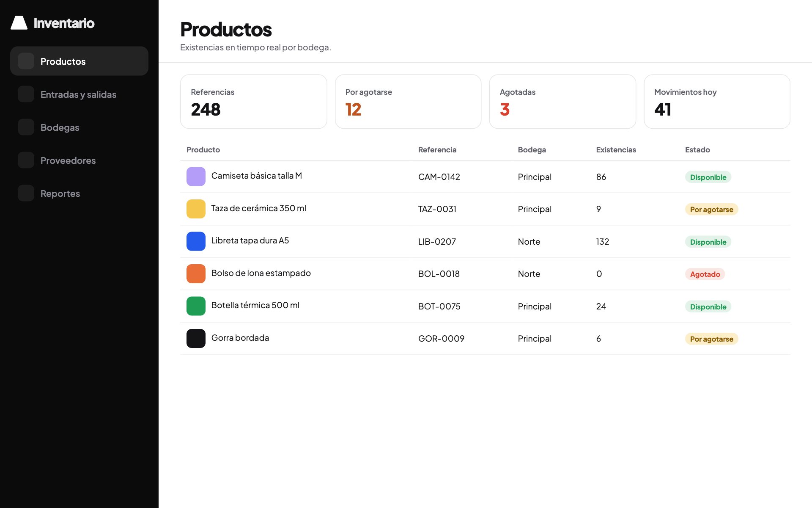Click Por agotarse badge on Gorra row

coord(712,339)
